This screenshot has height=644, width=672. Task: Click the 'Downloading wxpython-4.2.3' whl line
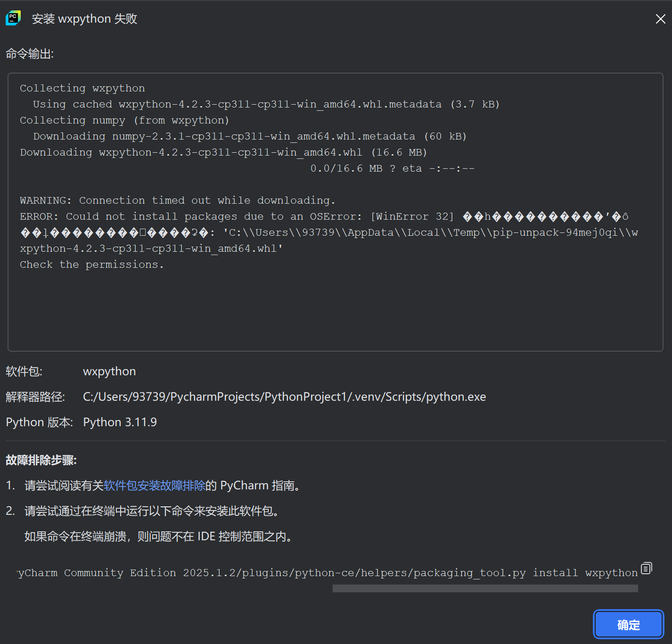point(223,152)
